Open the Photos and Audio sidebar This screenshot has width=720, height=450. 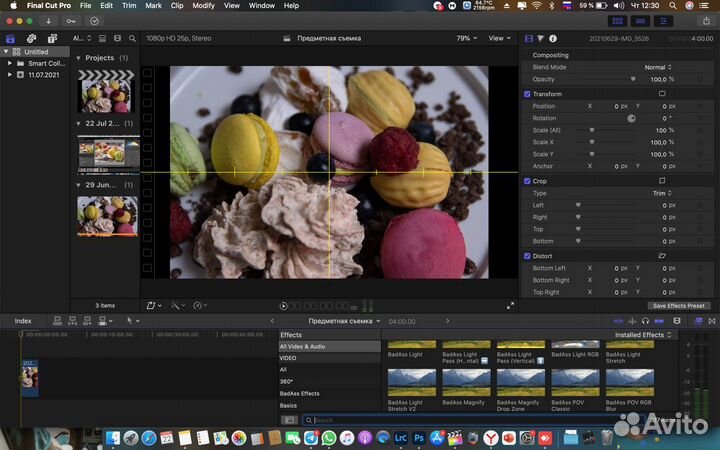(31, 39)
